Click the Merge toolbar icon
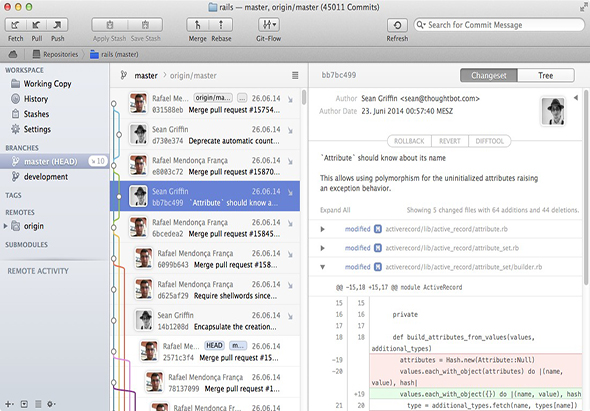The height and width of the screenshot is (411, 590). click(198, 25)
